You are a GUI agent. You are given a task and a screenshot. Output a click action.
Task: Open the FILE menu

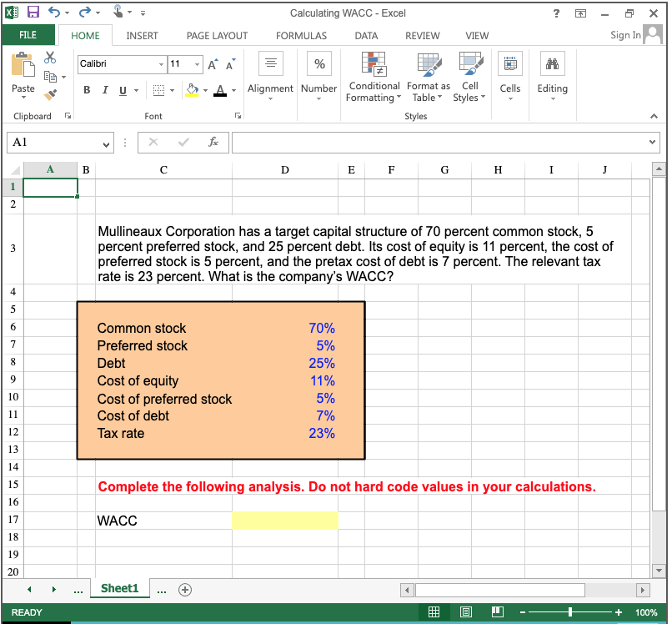coord(28,35)
